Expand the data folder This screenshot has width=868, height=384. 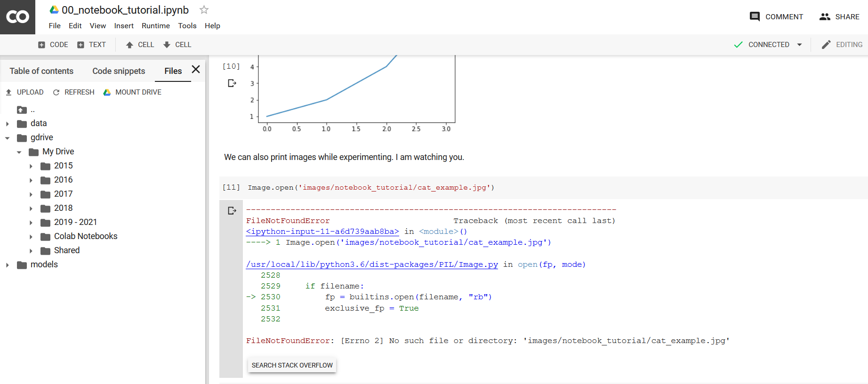(x=8, y=124)
